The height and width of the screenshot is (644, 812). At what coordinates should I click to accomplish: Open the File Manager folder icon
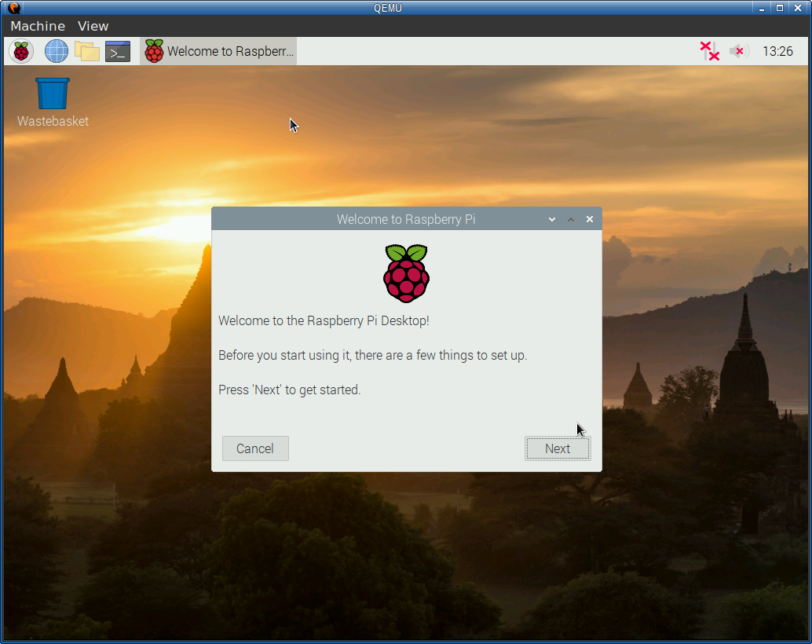[87, 51]
